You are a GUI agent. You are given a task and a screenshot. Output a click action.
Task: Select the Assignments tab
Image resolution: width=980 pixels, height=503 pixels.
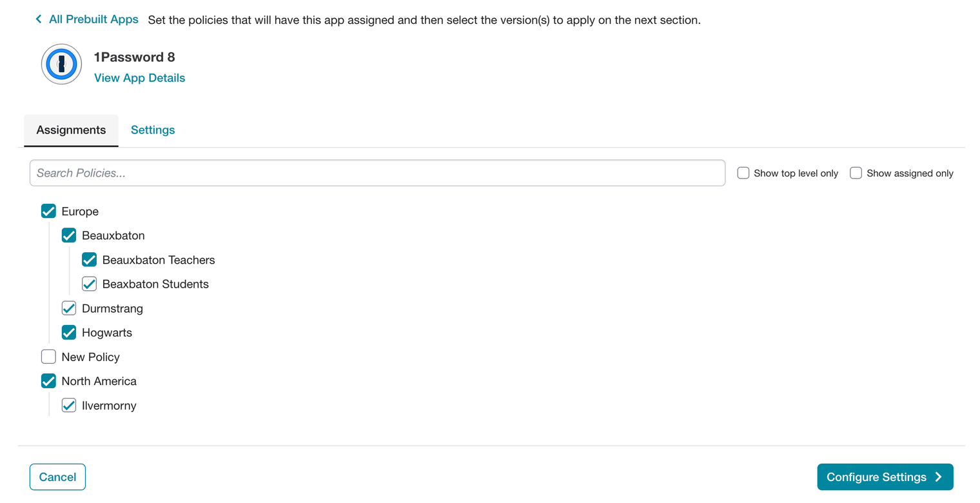[71, 130]
